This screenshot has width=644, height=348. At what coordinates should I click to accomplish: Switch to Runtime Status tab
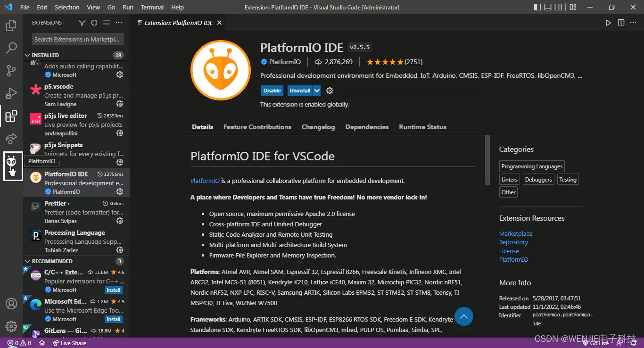click(x=422, y=127)
